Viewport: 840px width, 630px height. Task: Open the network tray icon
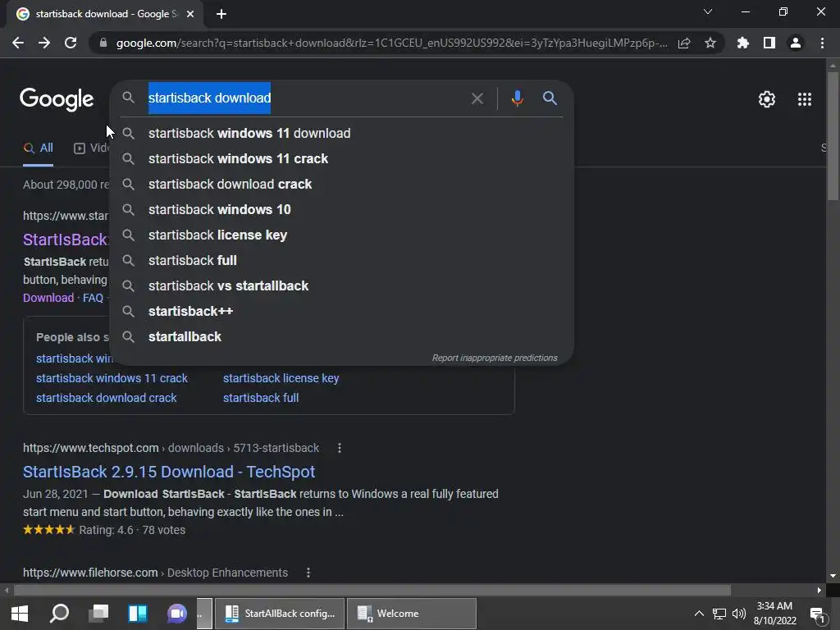click(719, 614)
